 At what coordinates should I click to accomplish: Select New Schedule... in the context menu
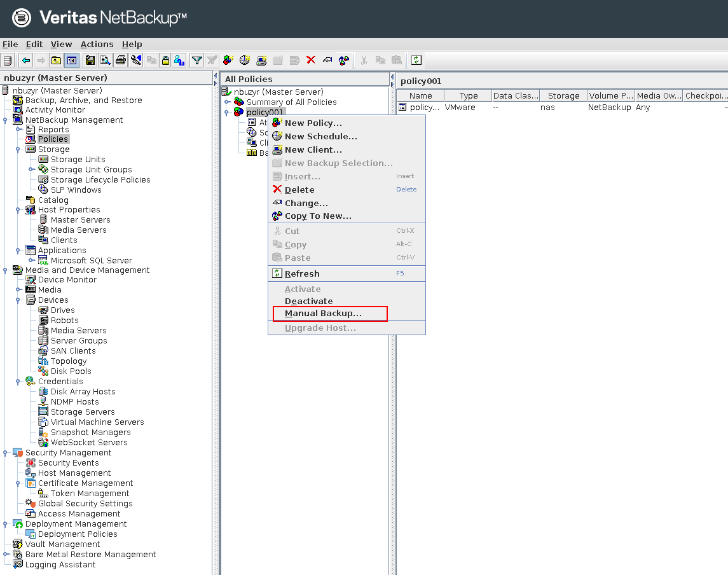[347, 137]
